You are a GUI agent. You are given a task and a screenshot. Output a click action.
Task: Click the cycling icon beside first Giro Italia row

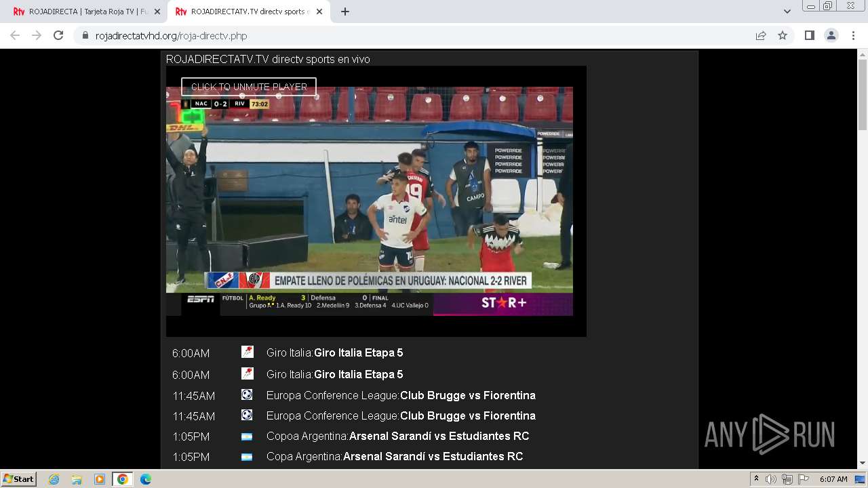coord(247,352)
